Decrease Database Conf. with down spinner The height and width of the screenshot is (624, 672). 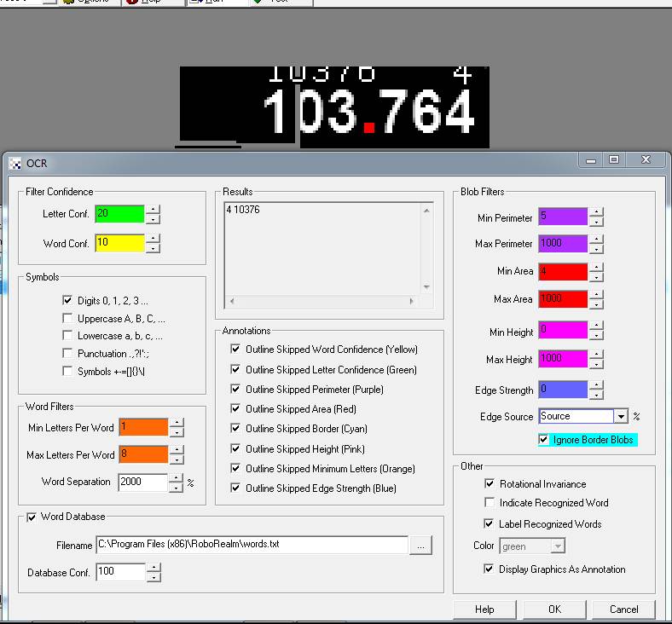153,577
